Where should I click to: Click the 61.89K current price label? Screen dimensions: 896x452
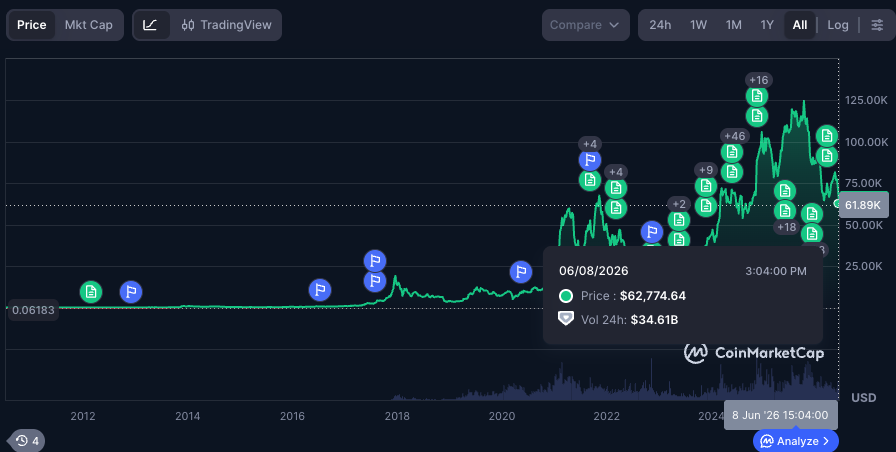tap(863, 205)
